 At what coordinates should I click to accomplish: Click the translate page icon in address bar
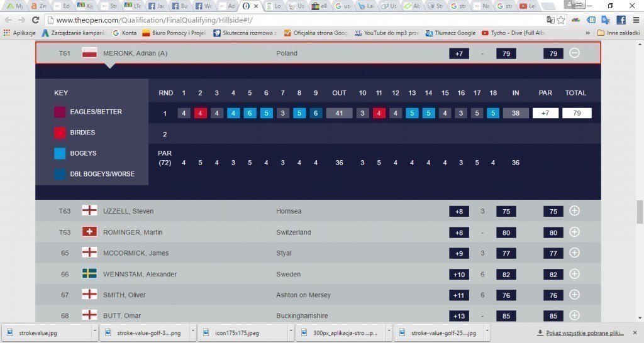coord(550,20)
